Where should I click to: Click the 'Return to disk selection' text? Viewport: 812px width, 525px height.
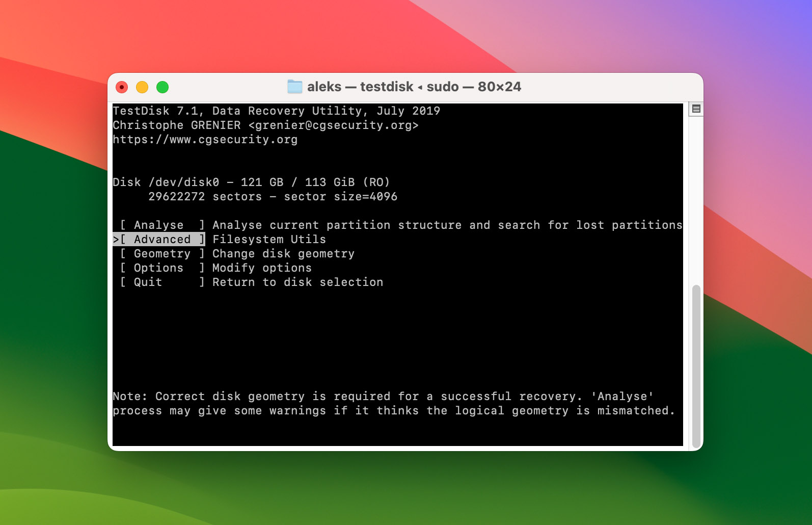coord(297,282)
